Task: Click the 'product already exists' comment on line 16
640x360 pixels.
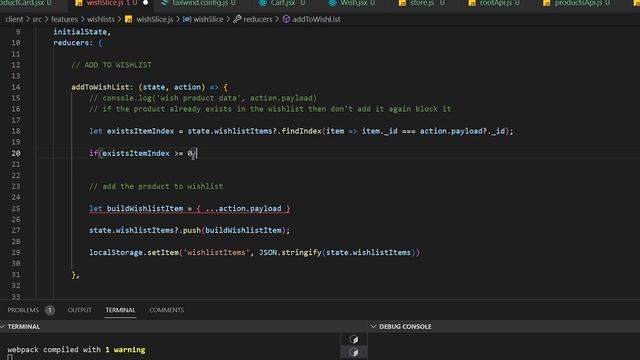Action: coord(270,109)
